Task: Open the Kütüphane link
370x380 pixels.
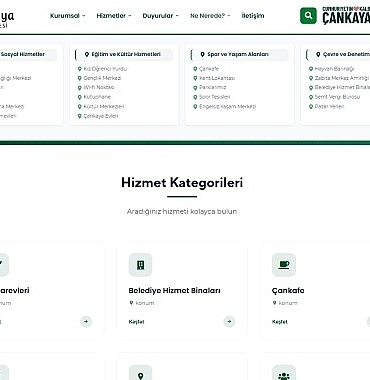Action: click(97, 97)
